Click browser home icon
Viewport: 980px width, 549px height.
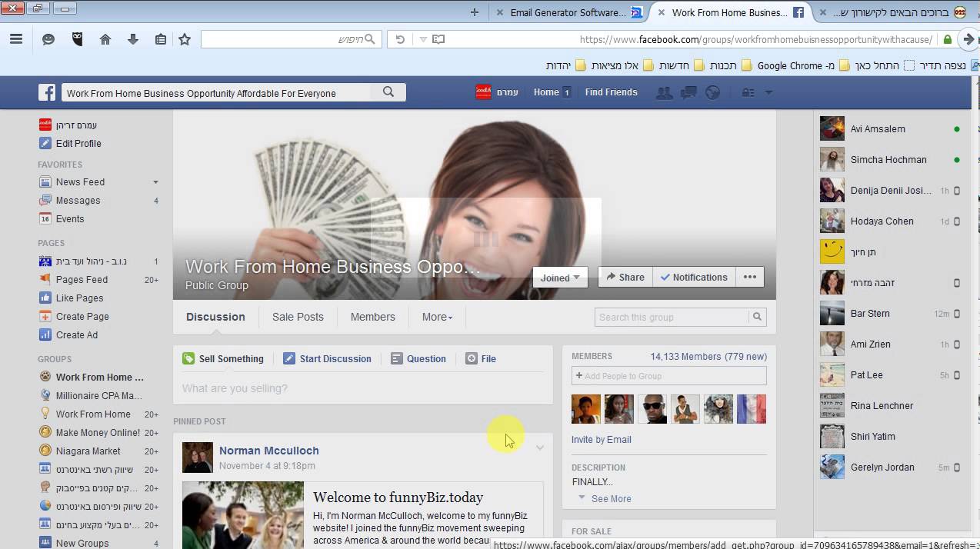105,39
